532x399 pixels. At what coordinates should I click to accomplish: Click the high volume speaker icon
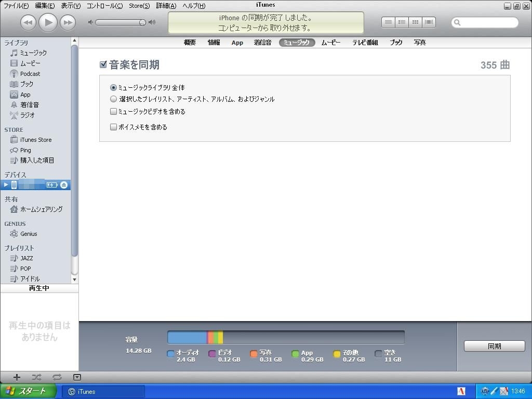point(152,22)
